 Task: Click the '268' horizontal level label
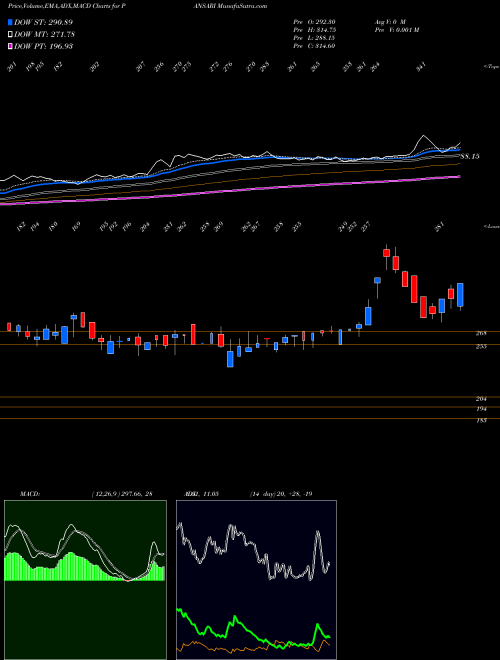point(481,333)
